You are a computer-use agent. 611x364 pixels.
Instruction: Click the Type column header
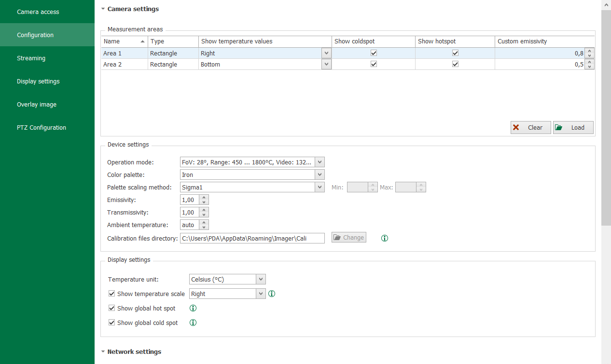click(x=173, y=41)
